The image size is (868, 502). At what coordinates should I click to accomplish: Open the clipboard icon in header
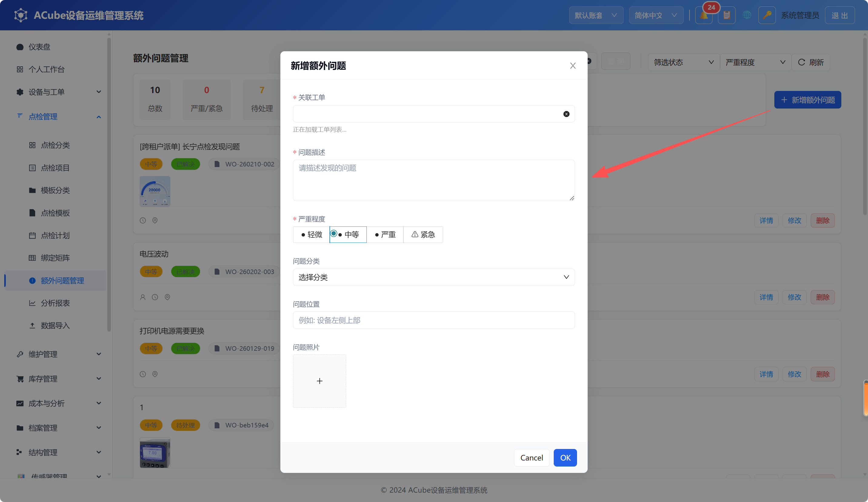pyautogui.click(x=726, y=15)
